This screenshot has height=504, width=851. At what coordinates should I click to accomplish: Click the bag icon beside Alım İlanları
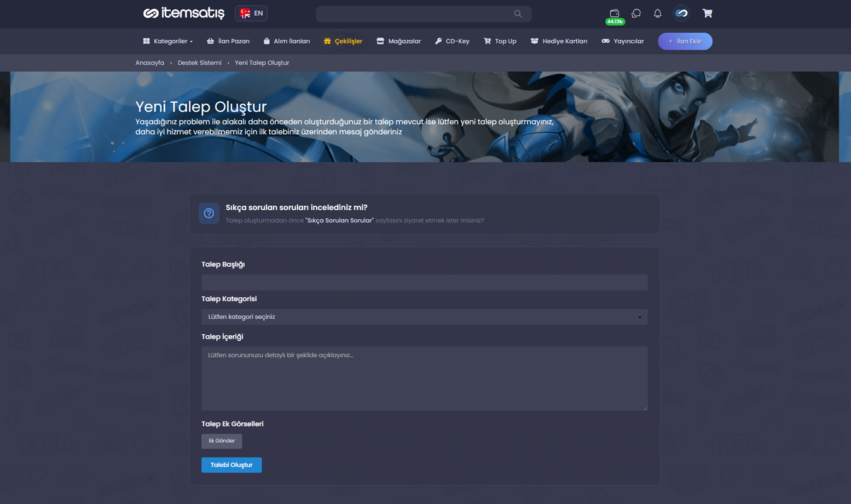[x=267, y=41]
